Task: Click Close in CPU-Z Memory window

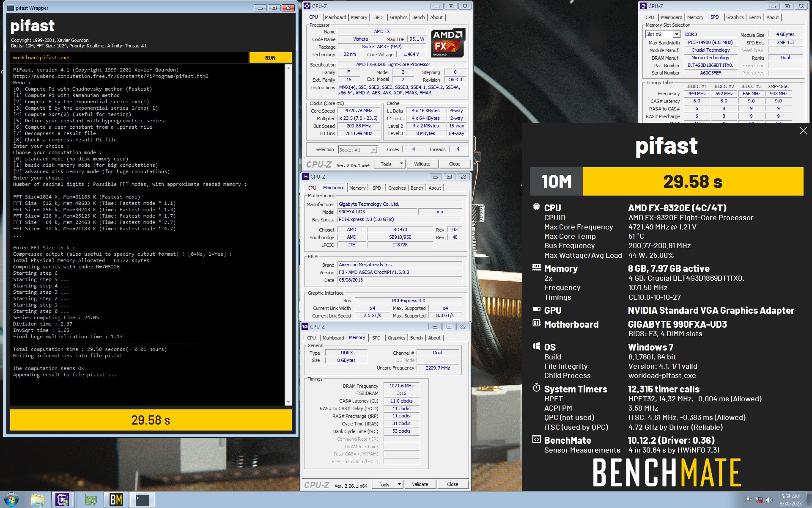Action: [x=453, y=484]
